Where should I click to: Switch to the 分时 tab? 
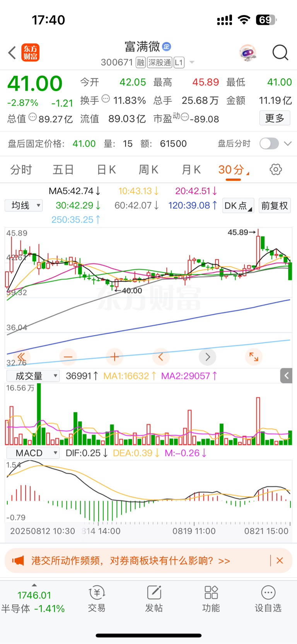pos(21,170)
